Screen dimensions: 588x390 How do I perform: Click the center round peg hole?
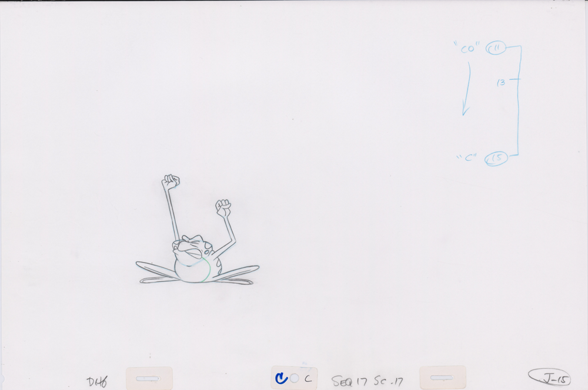[x=294, y=379]
